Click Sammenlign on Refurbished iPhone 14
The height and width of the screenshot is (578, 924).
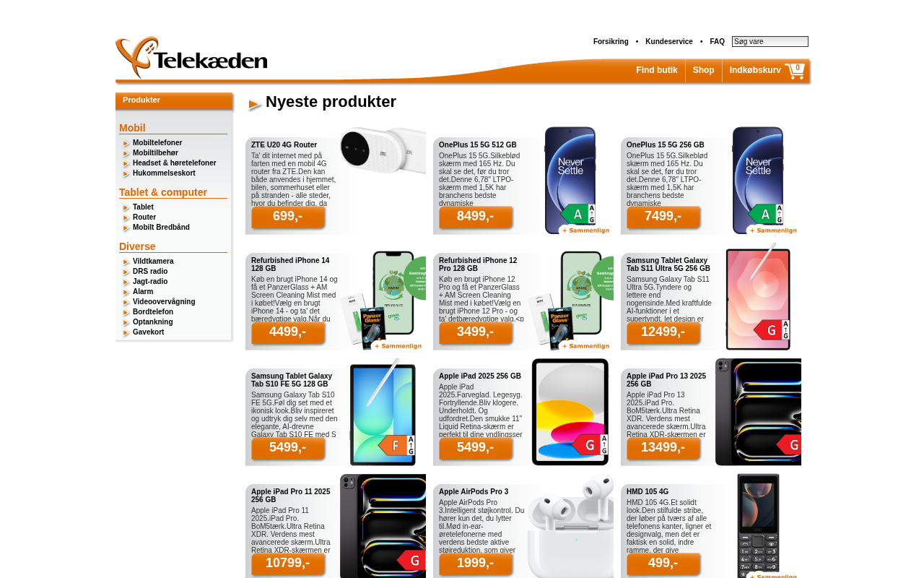[397, 346]
